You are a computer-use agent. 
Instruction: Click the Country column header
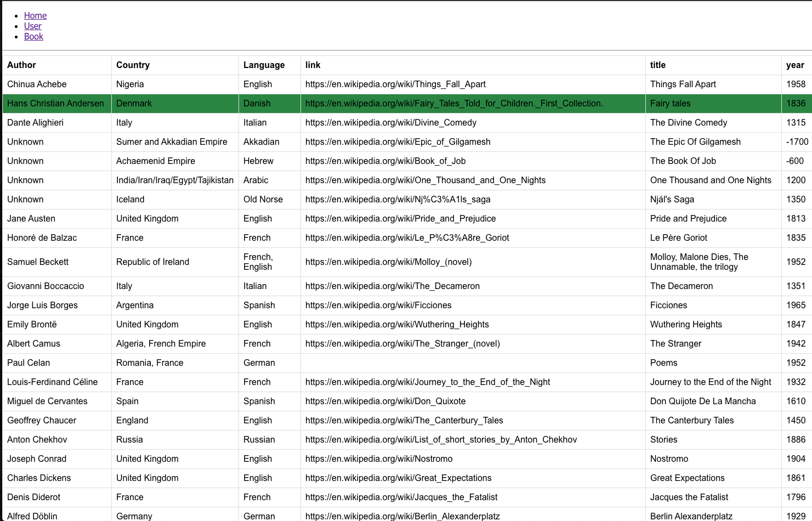(175, 65)
